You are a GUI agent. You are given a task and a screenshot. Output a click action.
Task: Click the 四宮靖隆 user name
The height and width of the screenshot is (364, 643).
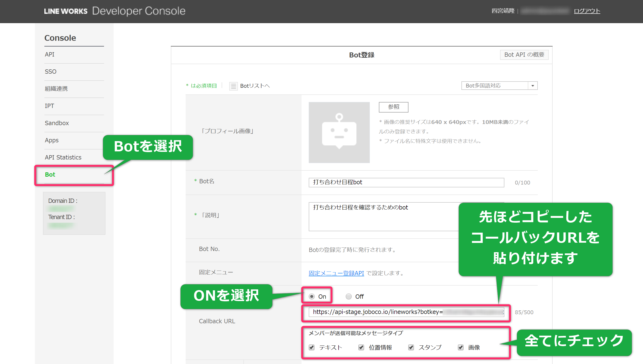pyautogui.click(x=503, y=11)
